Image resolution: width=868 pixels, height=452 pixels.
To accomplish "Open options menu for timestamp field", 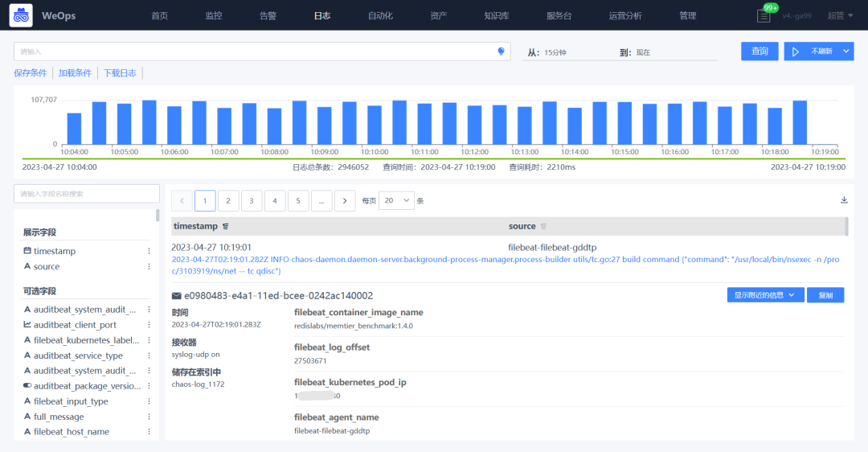I will [x=149, y=251].
